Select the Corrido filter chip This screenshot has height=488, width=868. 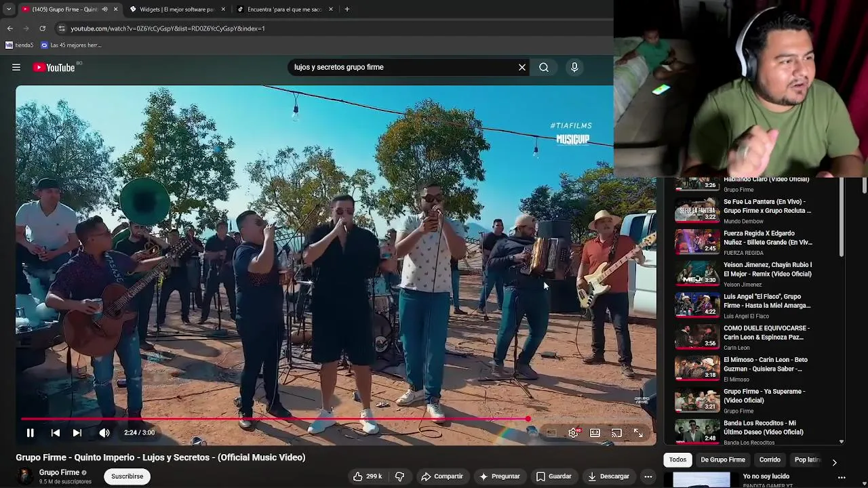[x=770, y=460]
